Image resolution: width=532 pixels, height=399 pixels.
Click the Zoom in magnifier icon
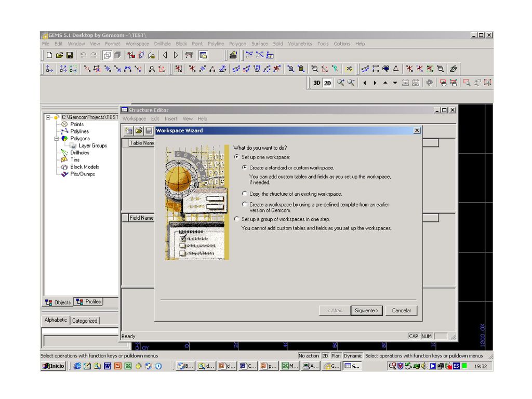(x=340, y=83)
